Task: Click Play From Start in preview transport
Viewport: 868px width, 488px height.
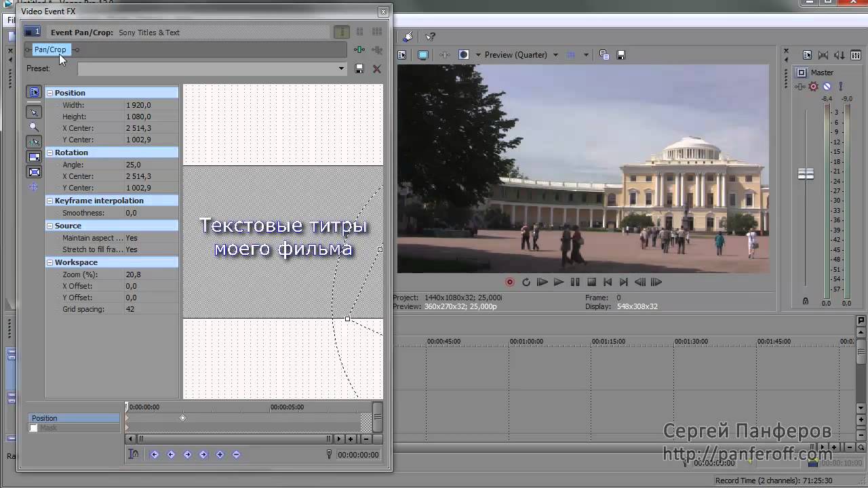Action: 542,282
